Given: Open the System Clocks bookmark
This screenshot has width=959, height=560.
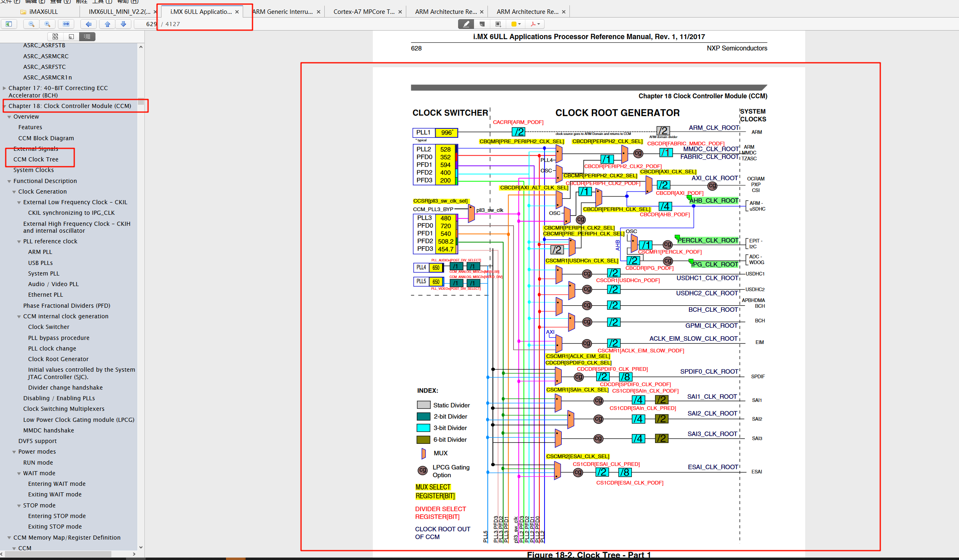Looking at the screenshot, I should click(x=33, y=170).
